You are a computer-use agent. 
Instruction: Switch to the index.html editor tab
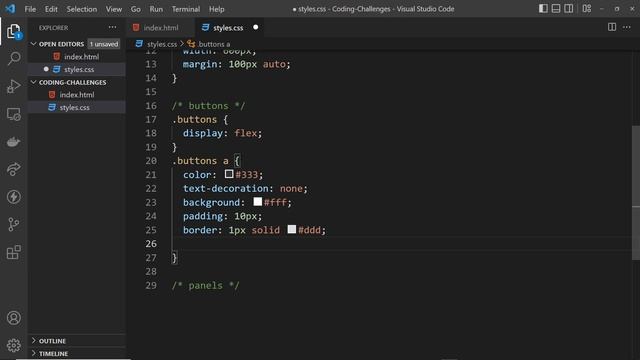coord(161,27)
